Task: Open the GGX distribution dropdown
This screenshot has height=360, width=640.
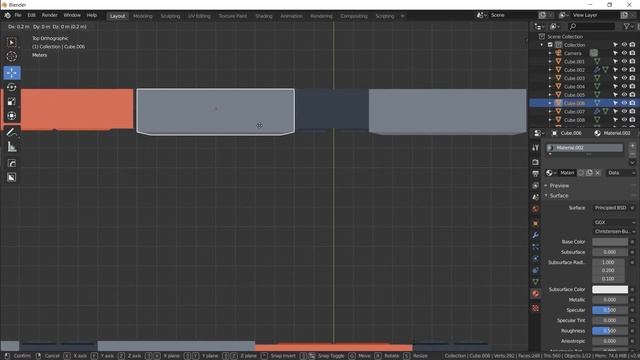Action: click(614, 222)
